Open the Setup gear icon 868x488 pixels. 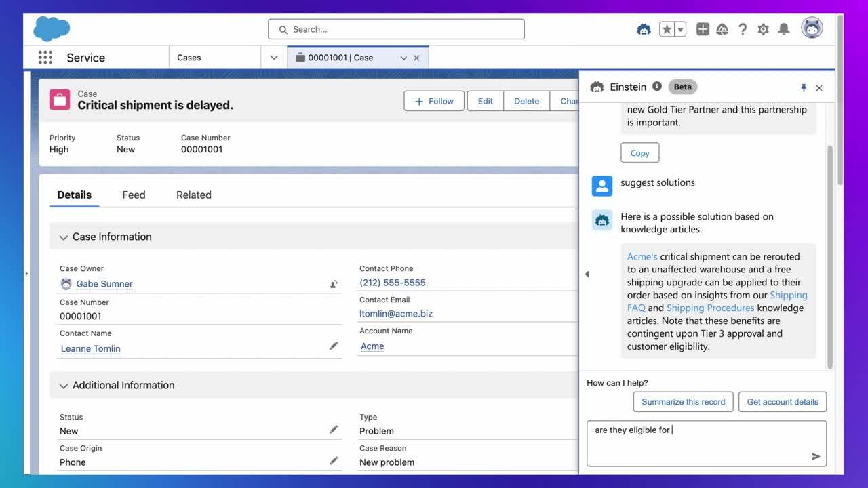coord(762,28)
